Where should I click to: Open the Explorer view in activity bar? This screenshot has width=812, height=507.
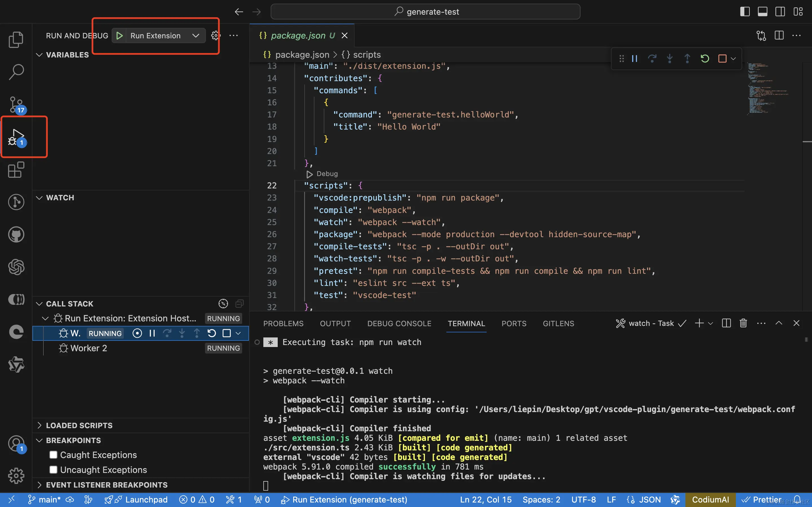[16, 39]
